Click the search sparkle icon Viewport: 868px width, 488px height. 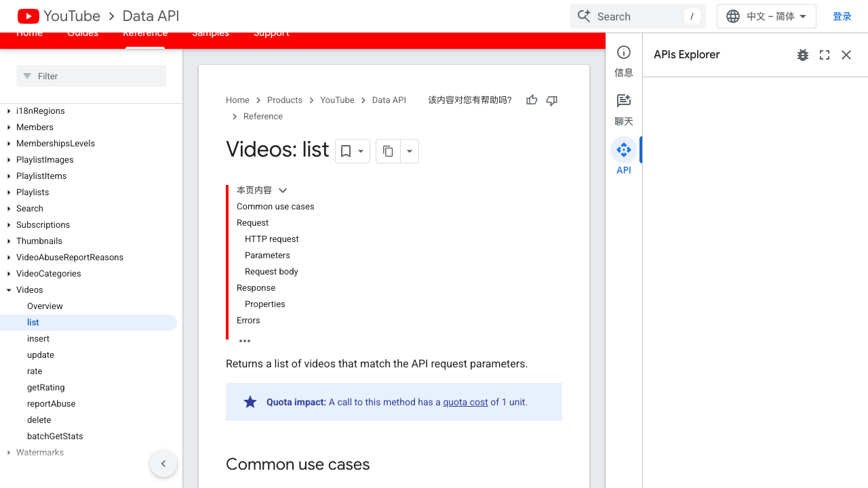tap(584, 16)
